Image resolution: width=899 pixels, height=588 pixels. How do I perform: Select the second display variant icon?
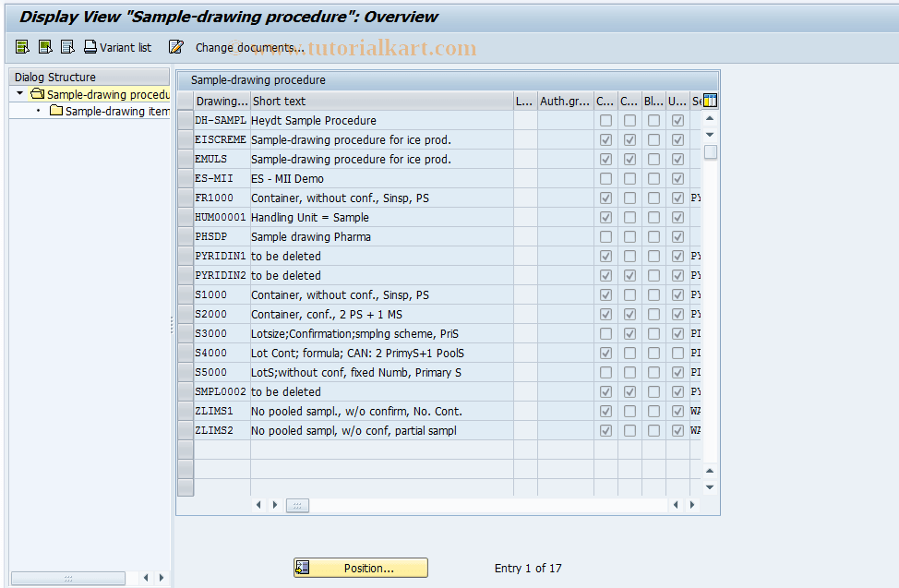tap(43, 46)
